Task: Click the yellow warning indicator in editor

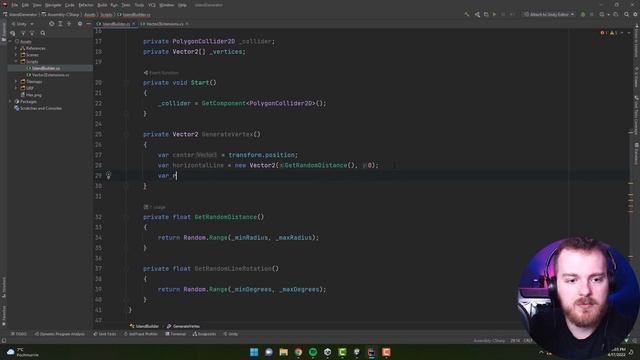Action: (x=613, y=33)
